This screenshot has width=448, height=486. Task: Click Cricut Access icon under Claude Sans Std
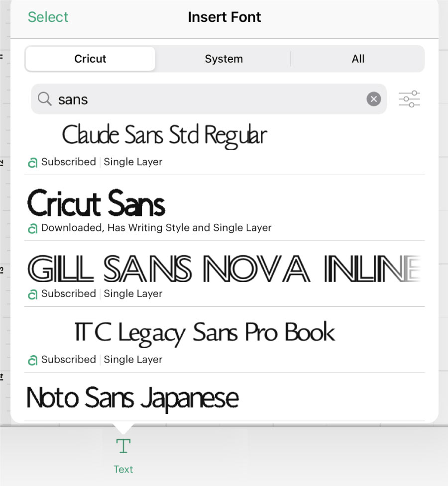(32, 162)
